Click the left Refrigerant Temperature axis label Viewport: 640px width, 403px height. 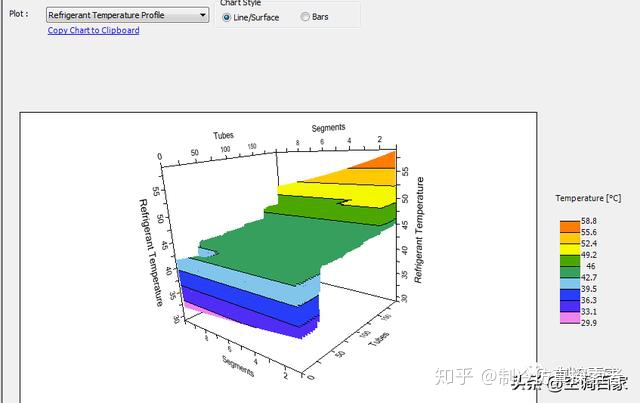[x=151, y=252]
